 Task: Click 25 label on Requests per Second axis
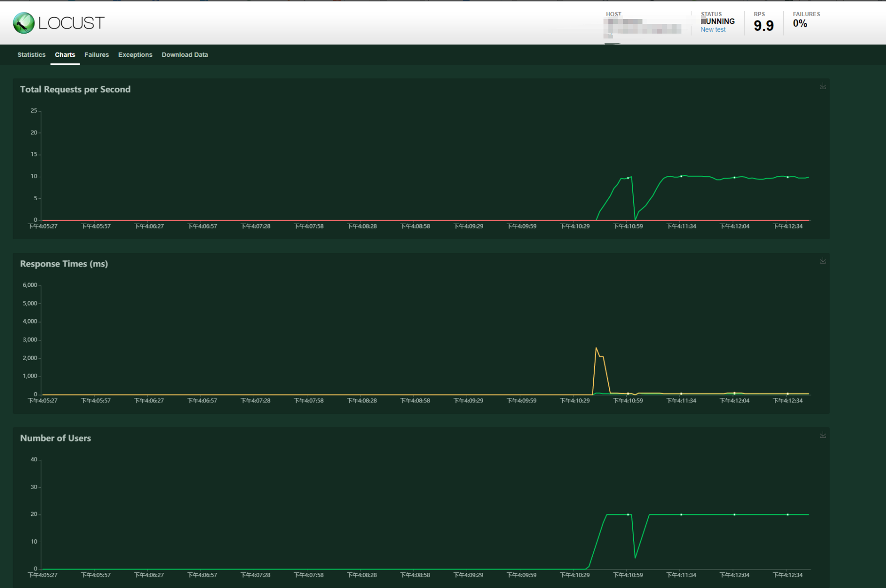pyautogui.click(x=34, y=111)
